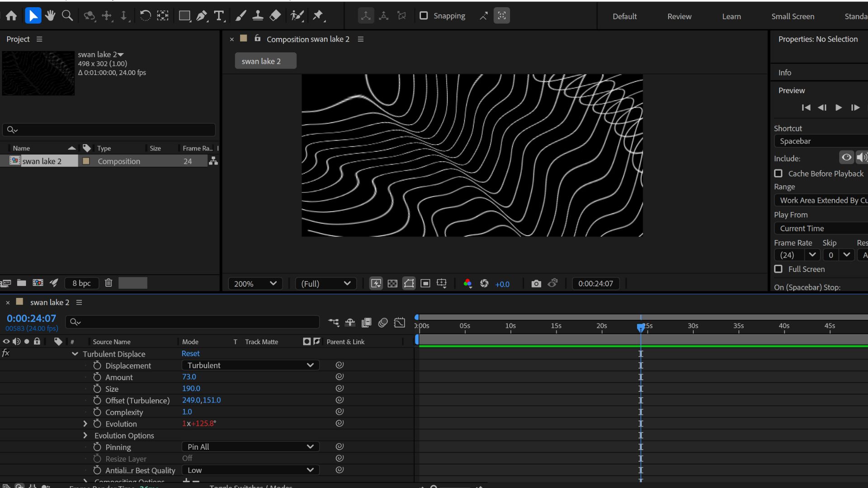
Task: Enable the Snapping checkbox
Action: [x=424, y=16]
